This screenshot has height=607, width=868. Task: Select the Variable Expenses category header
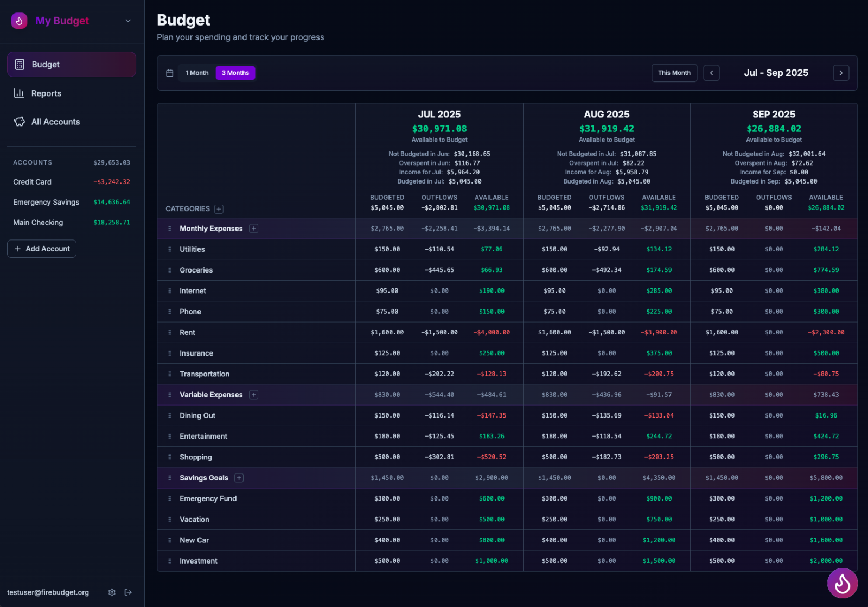tap(211, 394)
